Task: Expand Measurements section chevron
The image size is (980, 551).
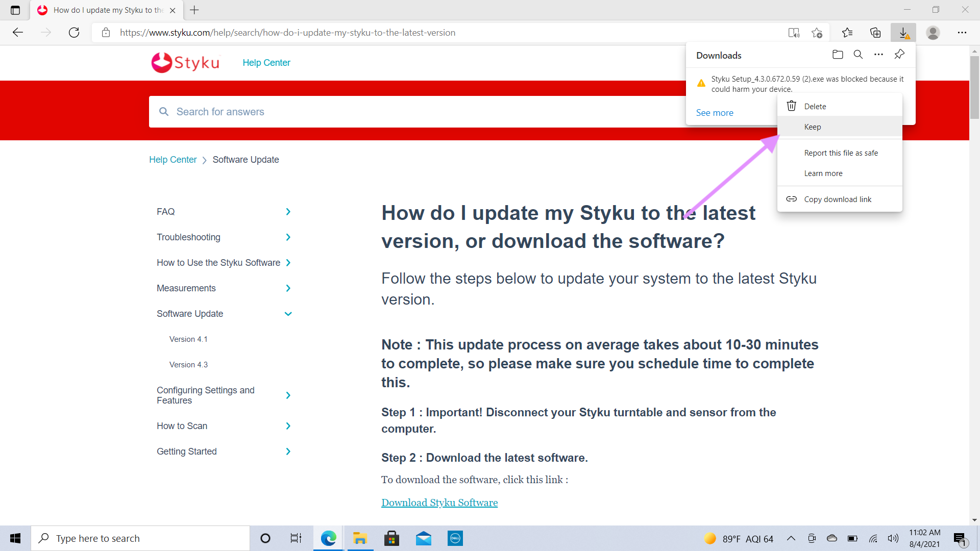Action: tap(288, 288)
